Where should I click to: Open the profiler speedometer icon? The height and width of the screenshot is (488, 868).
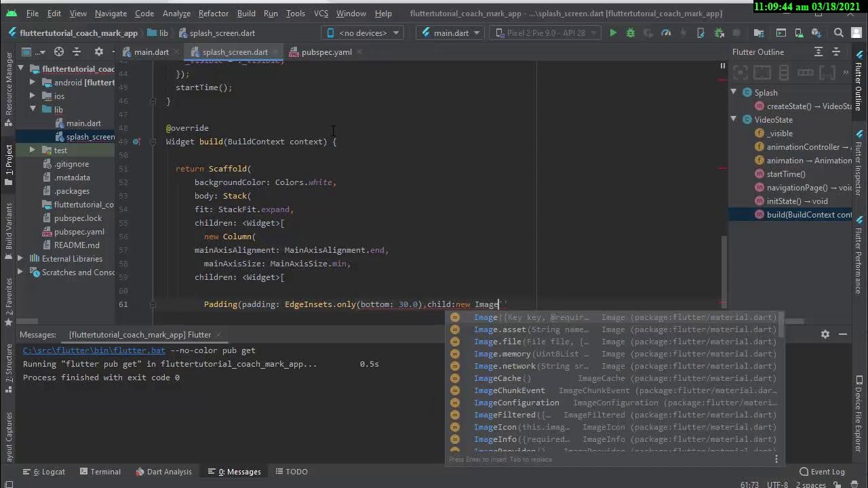(x=666, y=33)
